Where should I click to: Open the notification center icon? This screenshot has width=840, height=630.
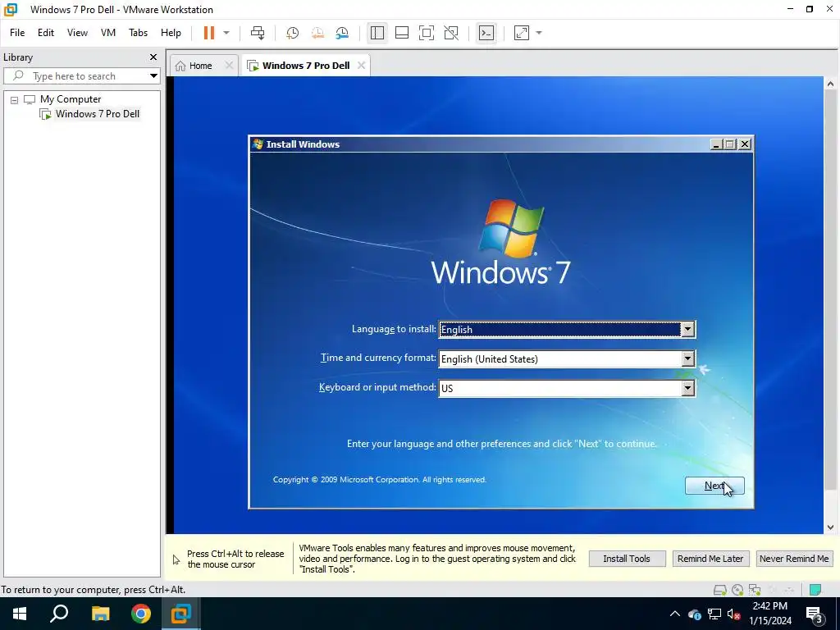(x=815, y=615)
